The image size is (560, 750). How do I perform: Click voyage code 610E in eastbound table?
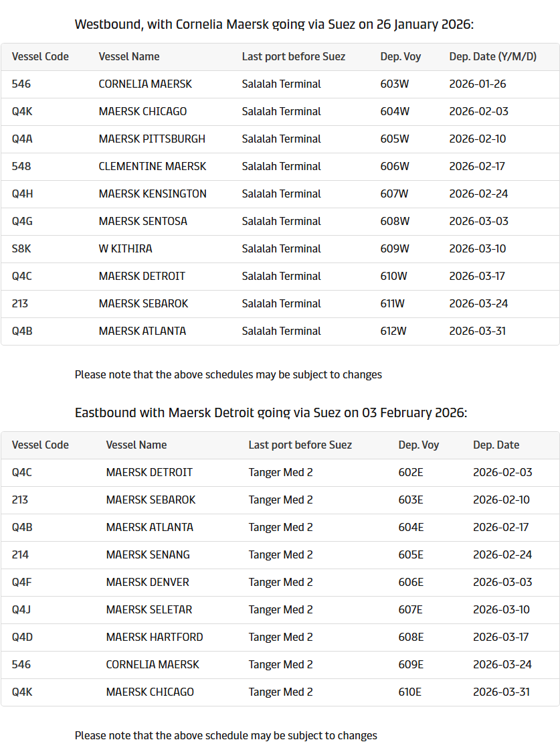[x=410, y=692]
